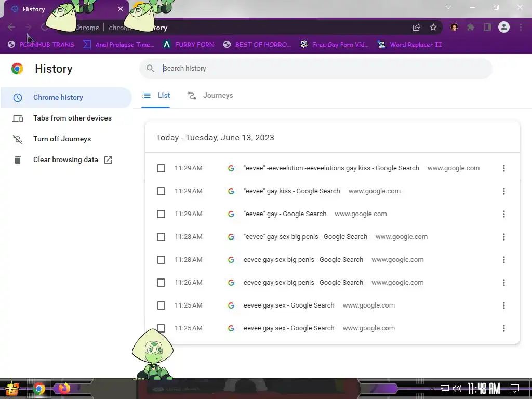
Task: Tick the 11:28 AM row without quotation marks
Action: [161, 260]
